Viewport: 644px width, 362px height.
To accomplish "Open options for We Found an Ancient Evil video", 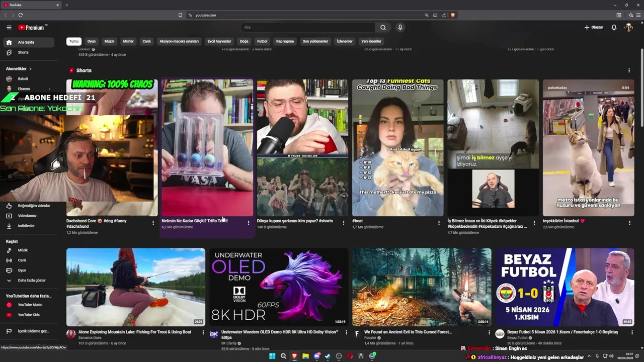I will coord(489,332).
